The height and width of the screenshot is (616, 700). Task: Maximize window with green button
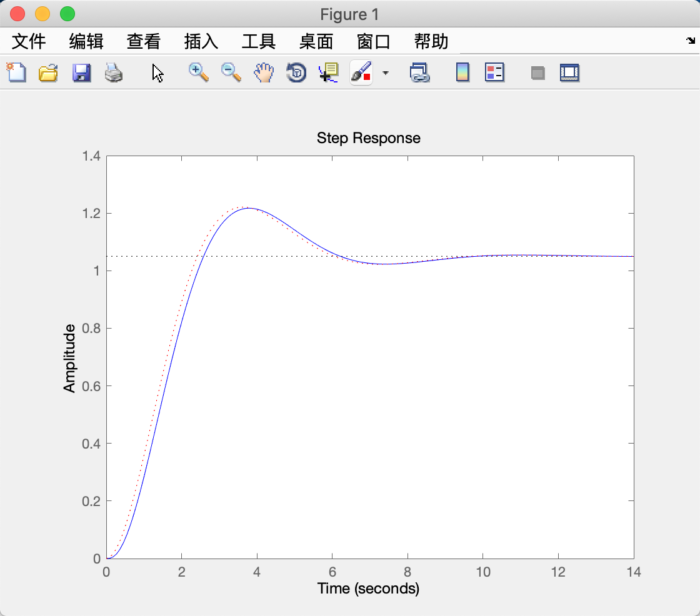click(x=67, y=14)
